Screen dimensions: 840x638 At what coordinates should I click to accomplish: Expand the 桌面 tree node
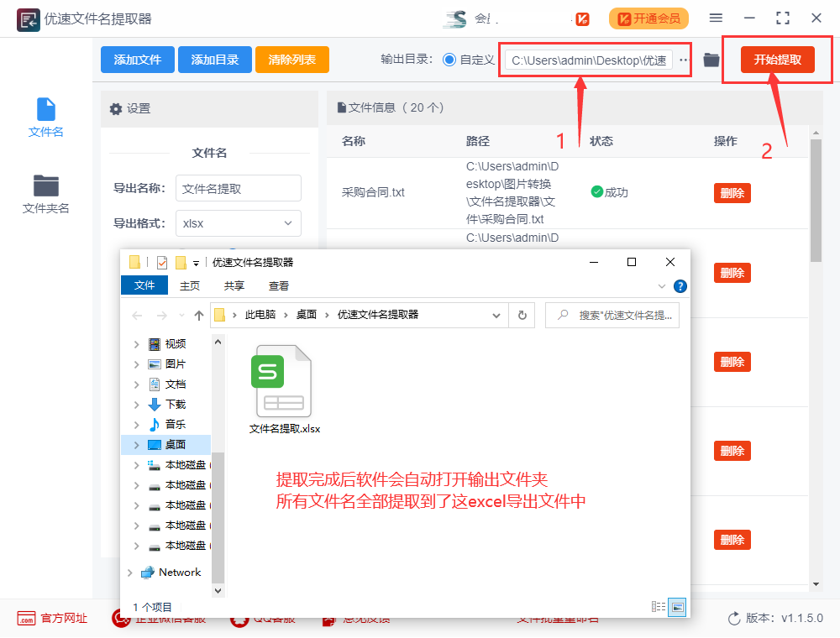[x=136, y=445]
